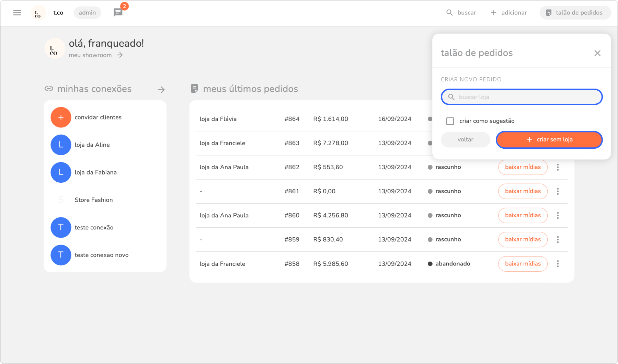Enable criar como sugestão checkbox
The width and height of the screenshot is (618, 364).
(x=450, y=121)
